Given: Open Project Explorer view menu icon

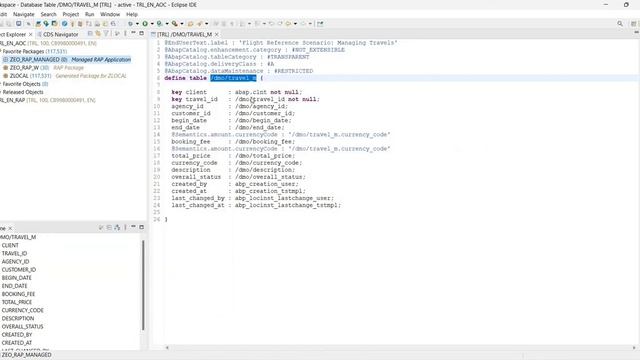Looking at the screenshot, I should 125,33.
